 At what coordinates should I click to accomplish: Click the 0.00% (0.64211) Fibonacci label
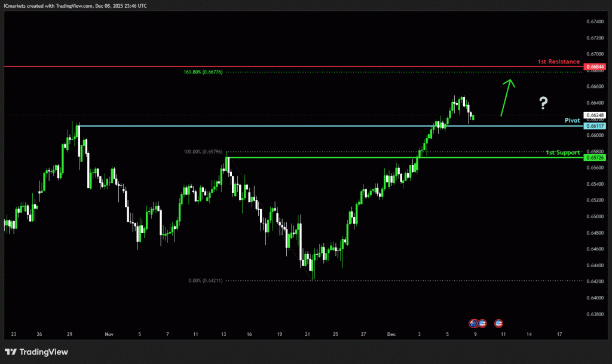click(x=206, y=280)
